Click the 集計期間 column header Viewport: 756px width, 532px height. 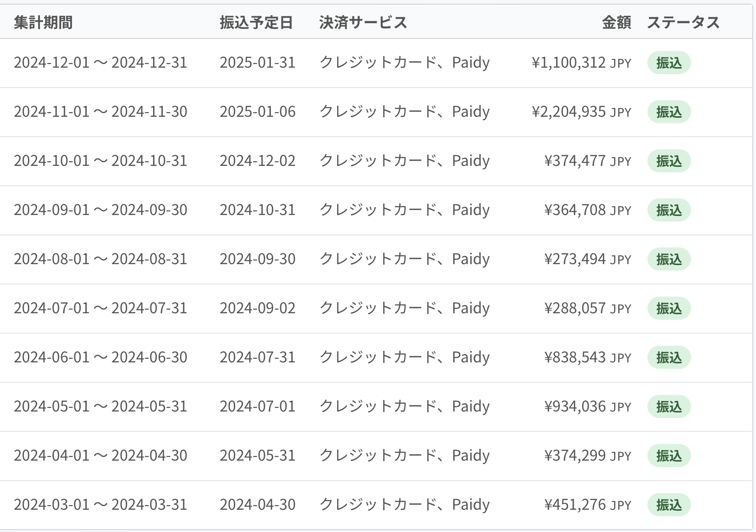[43, 22]
